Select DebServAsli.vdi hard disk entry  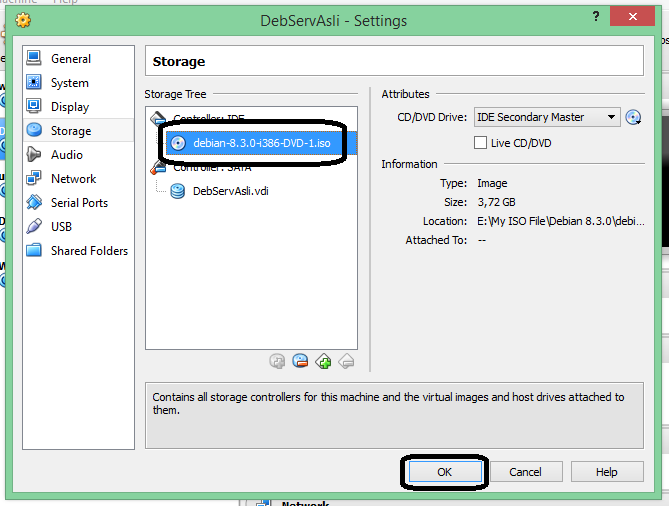click(230, 191)
